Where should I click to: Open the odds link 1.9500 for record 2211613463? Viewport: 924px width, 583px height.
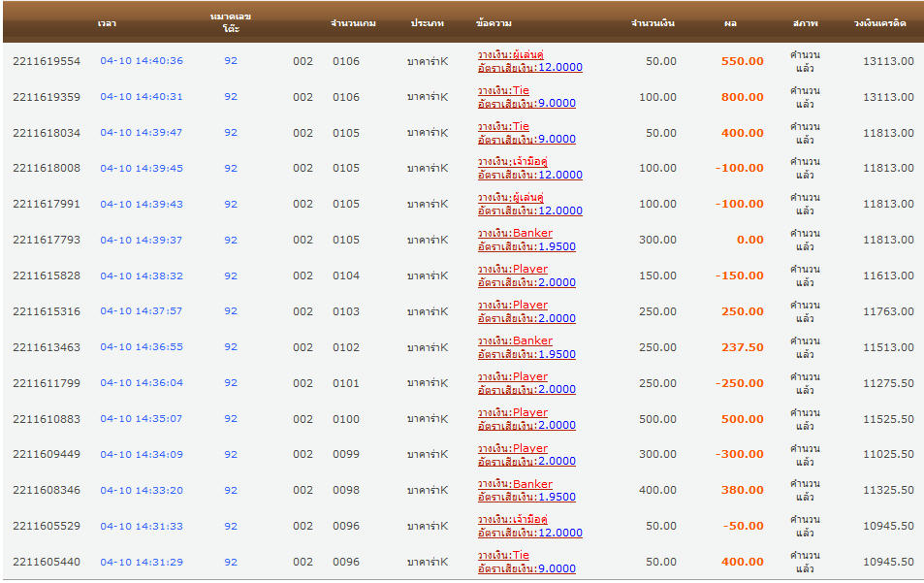point(557,354)
